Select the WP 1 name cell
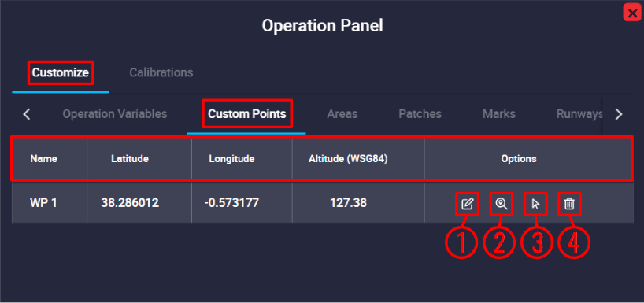Viewport: 644px width, 303px height. (43, 203)
